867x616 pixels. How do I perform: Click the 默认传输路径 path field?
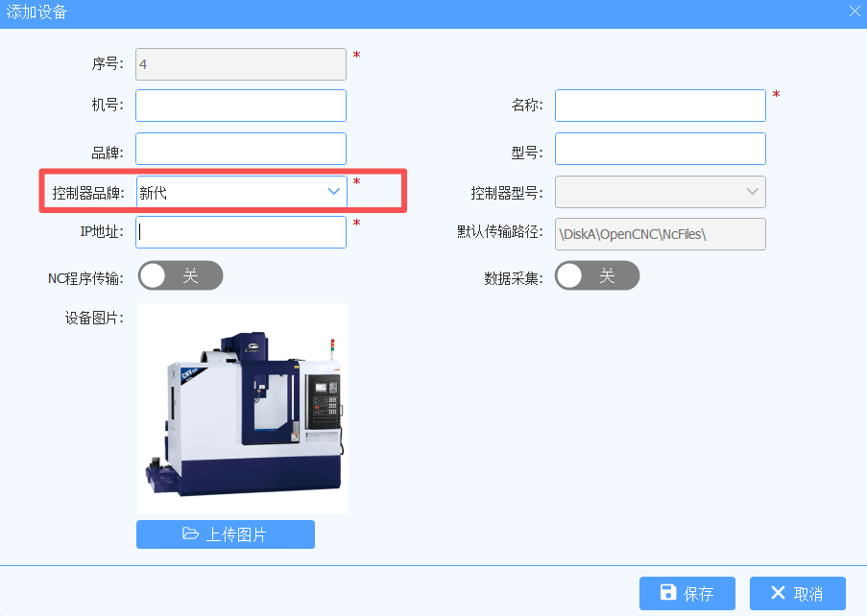tap(661, 234)
